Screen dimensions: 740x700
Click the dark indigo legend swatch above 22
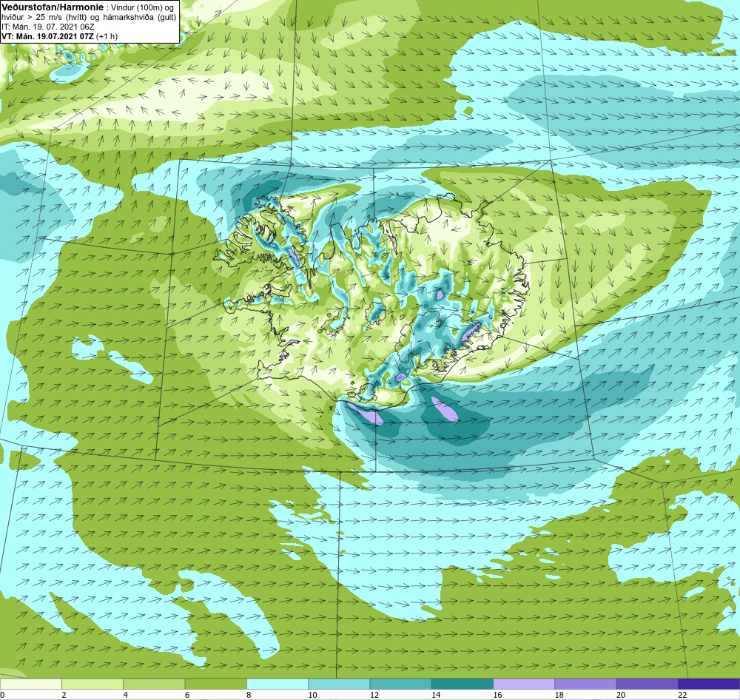(x=709, y=684)
